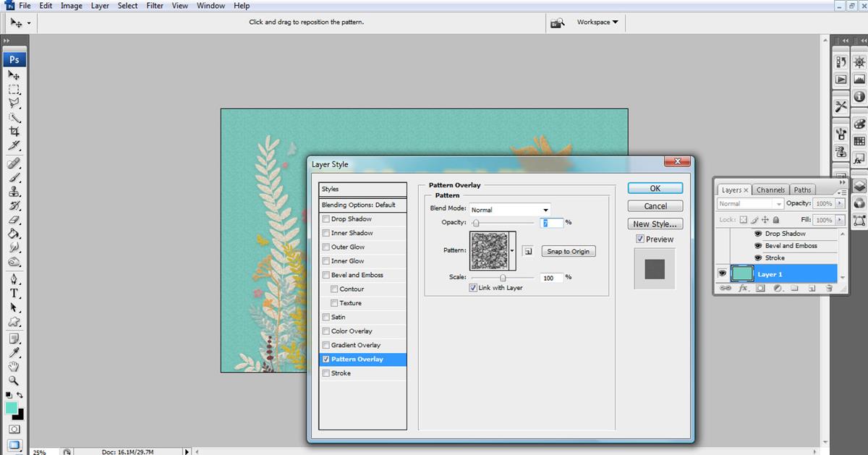Image resolution: width=868 pixels, height=455 pixels.
Task: Select the Crop tool in the toolbox
Action: point(14,132)
